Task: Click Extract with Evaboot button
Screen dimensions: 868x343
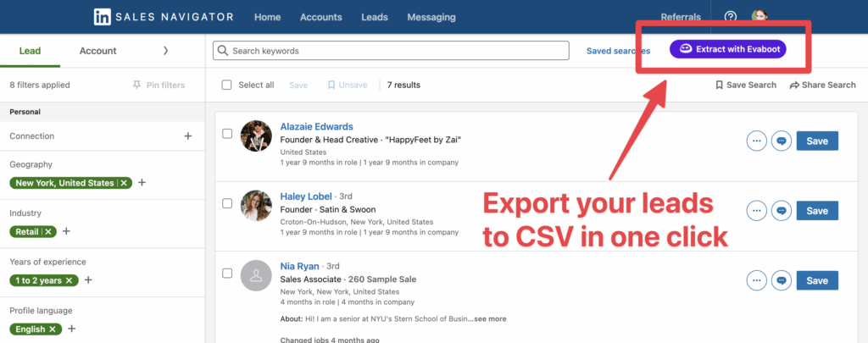Action: pos(728,49)
